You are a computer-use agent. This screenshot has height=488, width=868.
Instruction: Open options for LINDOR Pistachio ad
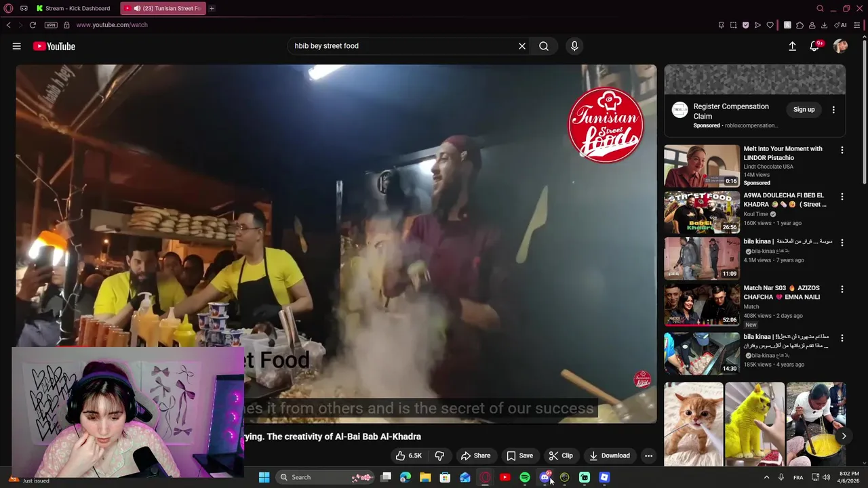pyautogui.click(x=842, y=150)
